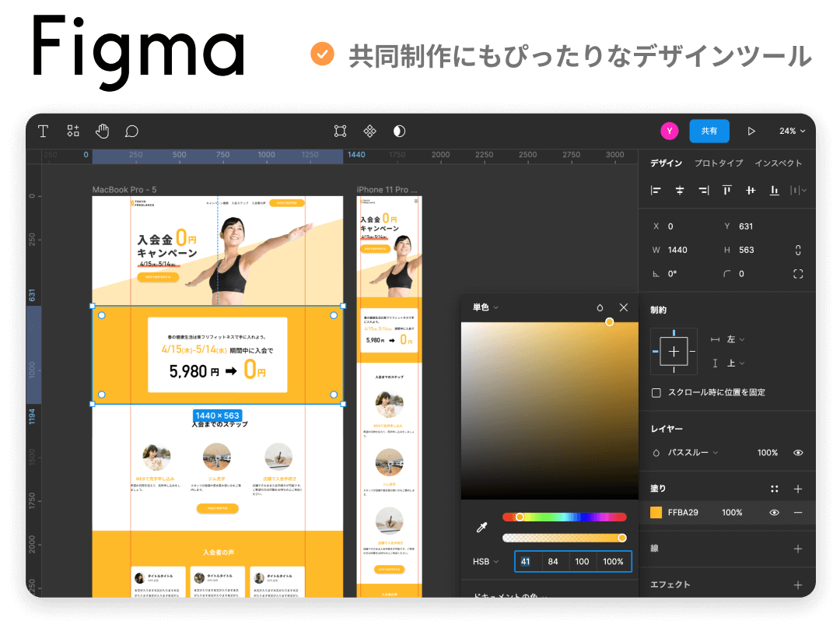840x628 pixels.
Task: Close the color picker panel
Action: (623, 307)
